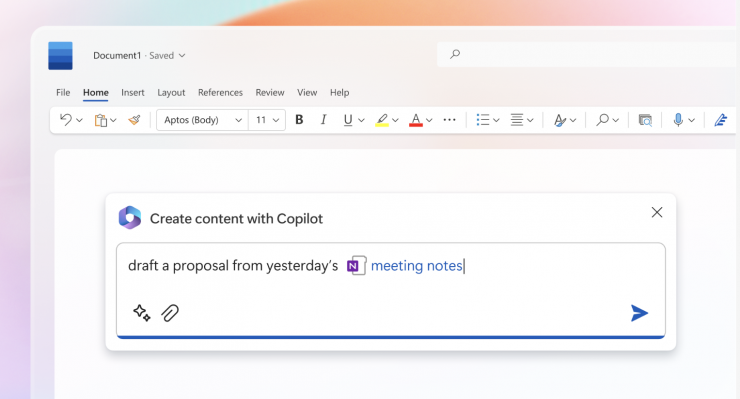The height and width of the screenshot is (399, 740).
Task: Click the search box at top
Action: (588, 54)
